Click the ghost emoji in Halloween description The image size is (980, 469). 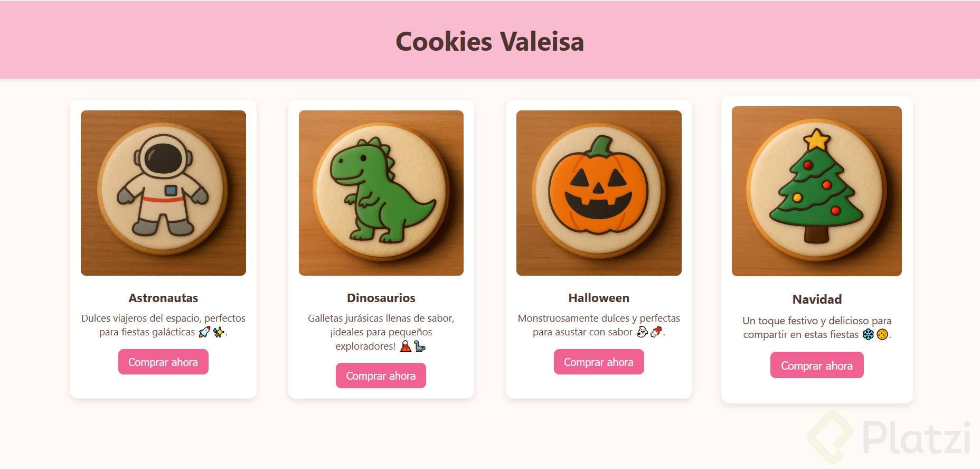(x=642, y=332)
